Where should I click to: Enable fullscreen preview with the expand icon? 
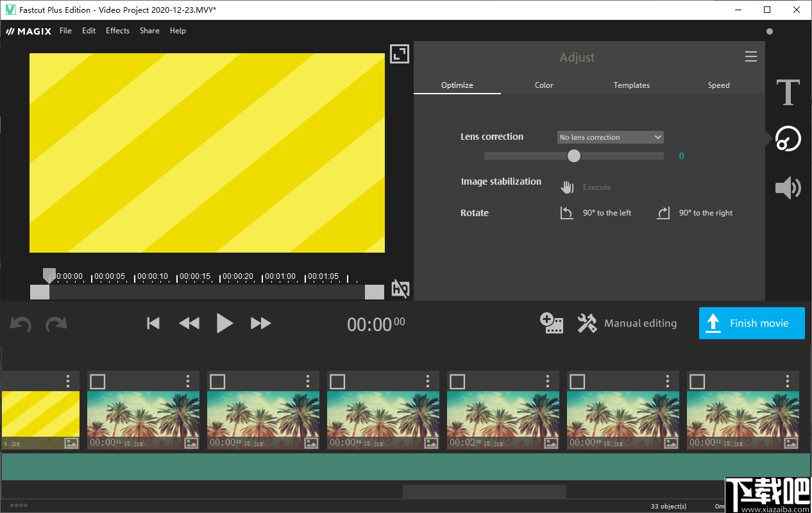pos(399,54)
